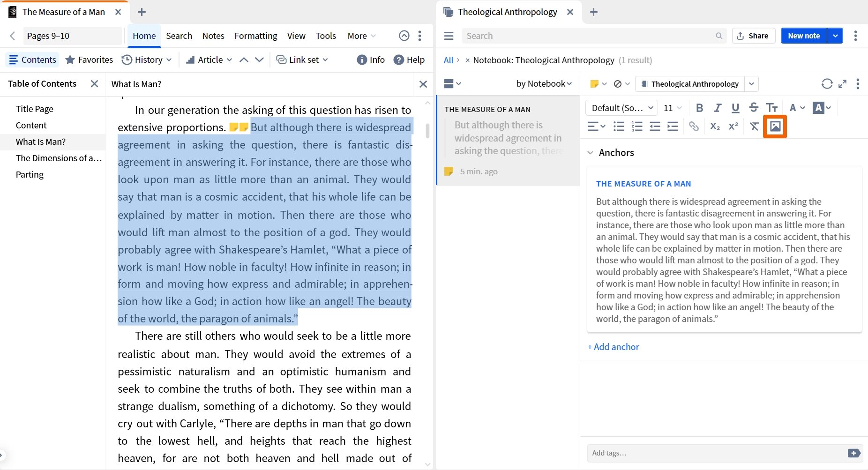
Task: Toggle the Contents pane
Action: (x=32, y=60)
